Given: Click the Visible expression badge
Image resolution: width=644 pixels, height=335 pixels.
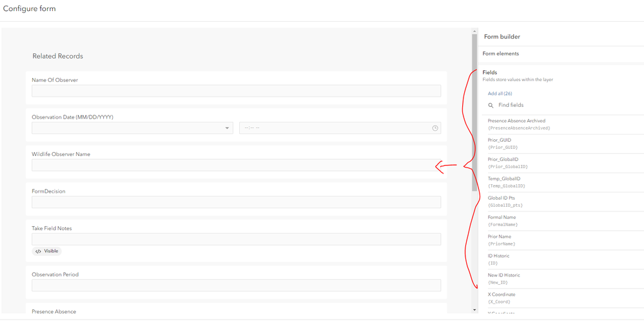Looking at the screenshot, I should point(47,251).
